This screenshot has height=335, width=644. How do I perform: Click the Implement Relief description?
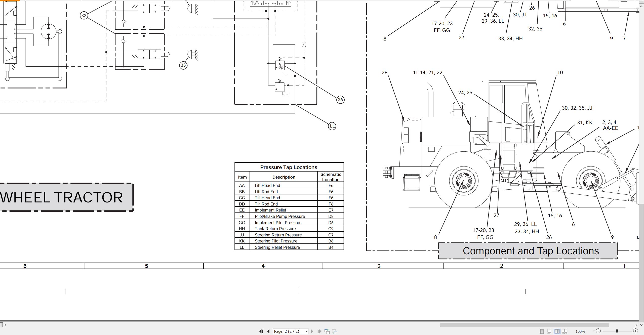tap(270, 210)
